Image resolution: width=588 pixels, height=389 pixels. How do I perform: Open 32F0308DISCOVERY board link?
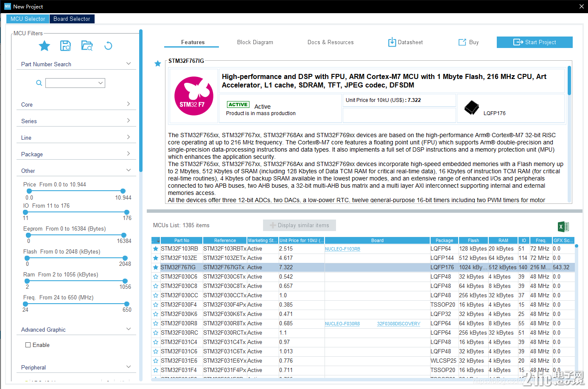pos(399,324)
